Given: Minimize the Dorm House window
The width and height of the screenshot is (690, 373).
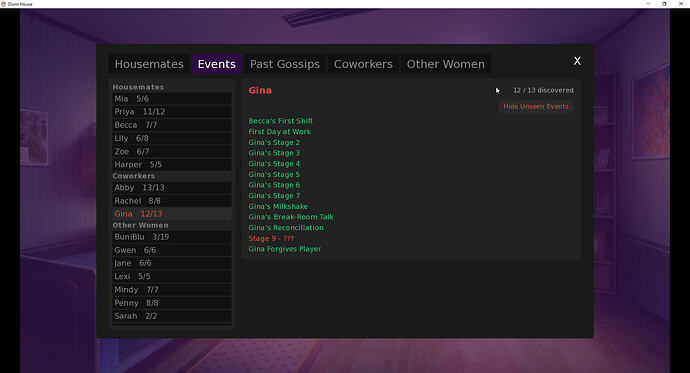Looking at the screenshot, I should (648, 4).
